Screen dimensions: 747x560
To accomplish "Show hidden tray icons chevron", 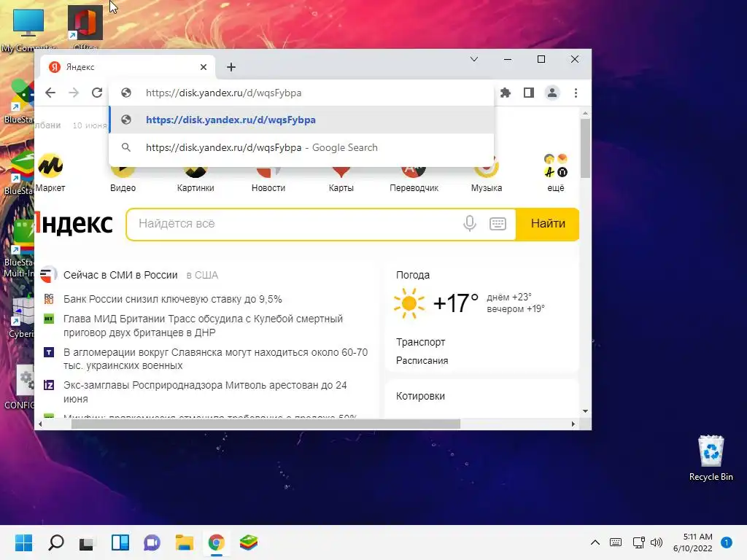I will (x=595, y=542).
